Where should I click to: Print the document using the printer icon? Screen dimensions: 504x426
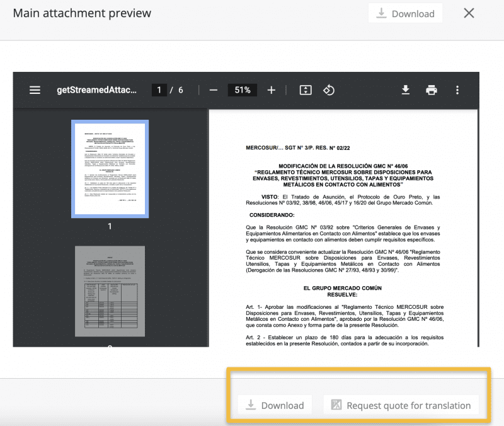pos(432,90)
